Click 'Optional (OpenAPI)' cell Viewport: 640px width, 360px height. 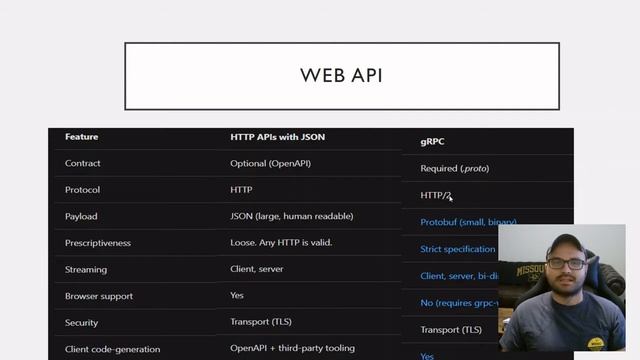271,163
